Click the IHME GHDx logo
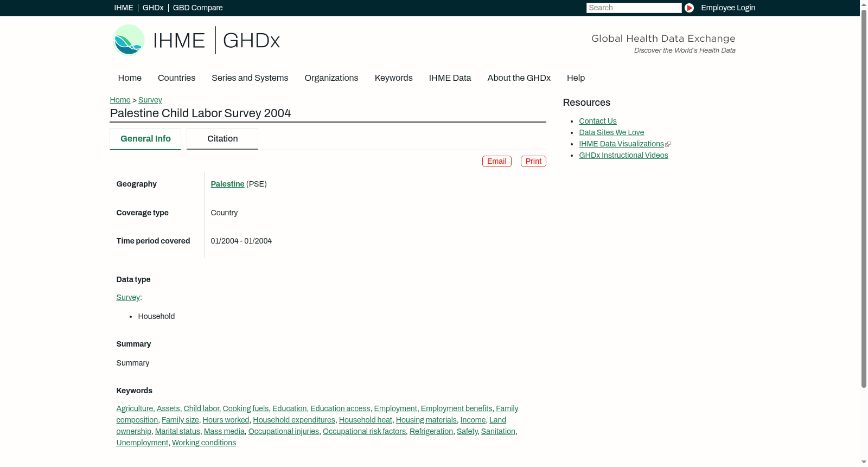Screen dimensions: 868x467 [x=196, y=40]
